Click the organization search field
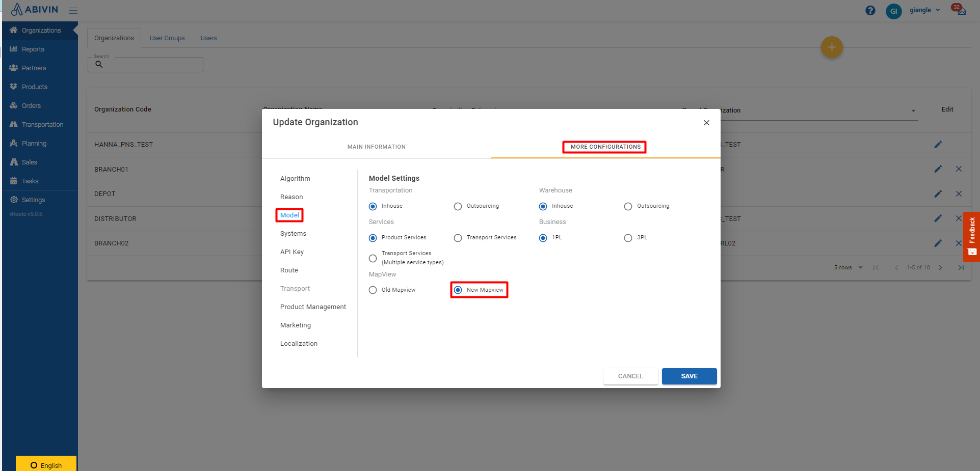The width and height of the screenshot is (980, 471). pyautogui.click(x=145, y=65)
